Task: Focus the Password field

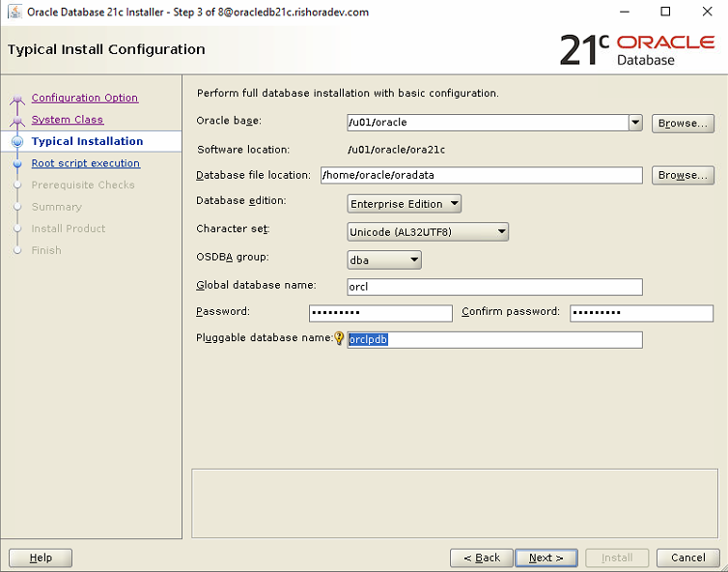Action: click(380, 313)
